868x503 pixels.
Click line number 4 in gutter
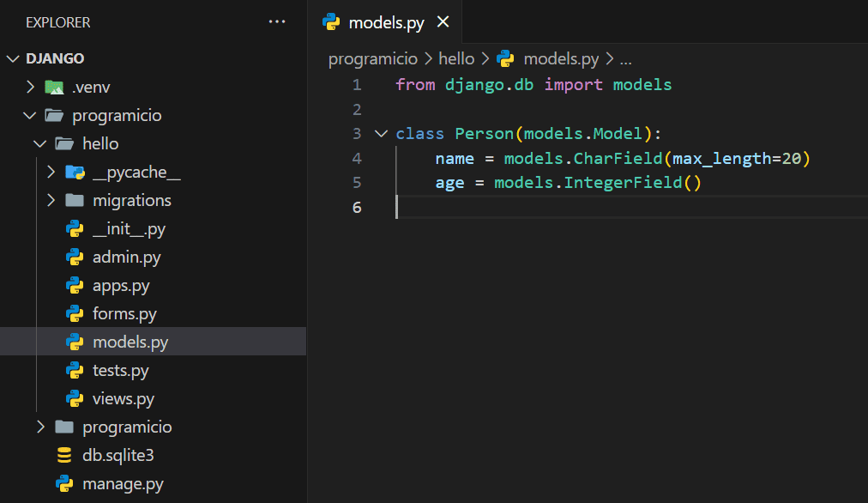357,159
